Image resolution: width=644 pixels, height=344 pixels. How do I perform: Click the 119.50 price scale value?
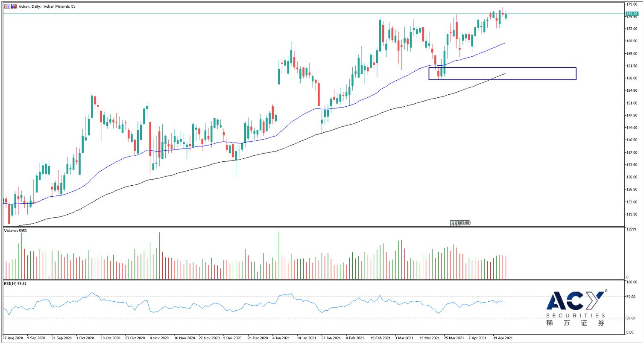coord(632,214)
